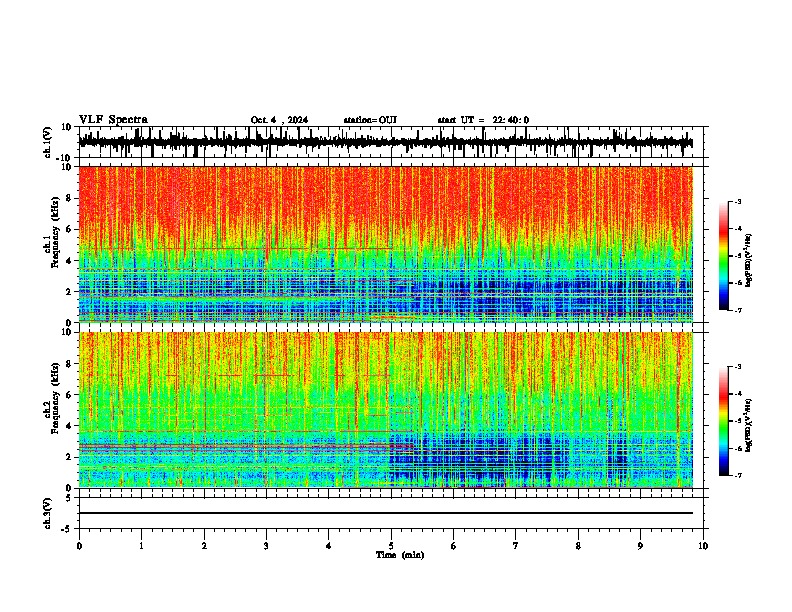
Task: Click time axis tick label "1"
Action: [141, 546]
